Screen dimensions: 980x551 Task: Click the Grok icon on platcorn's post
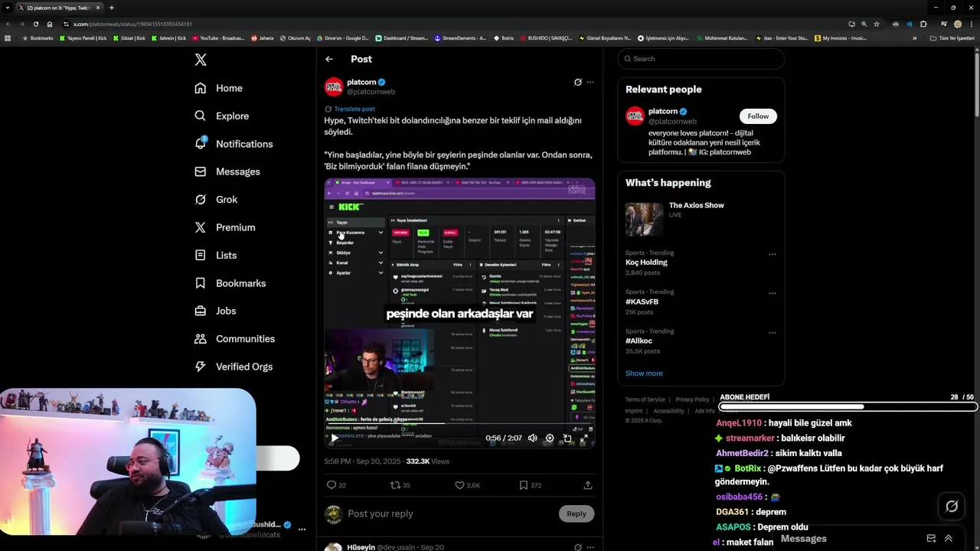[578, 82]
